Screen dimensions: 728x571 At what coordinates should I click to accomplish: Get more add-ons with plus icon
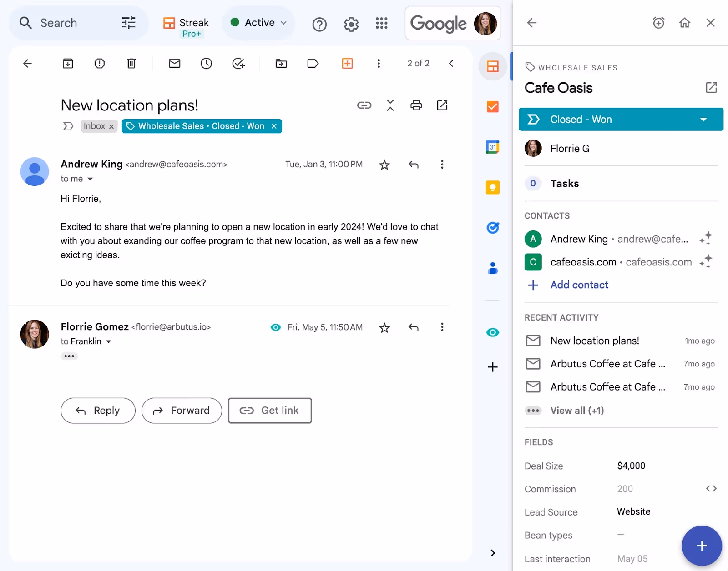click(x=493, y=367)
